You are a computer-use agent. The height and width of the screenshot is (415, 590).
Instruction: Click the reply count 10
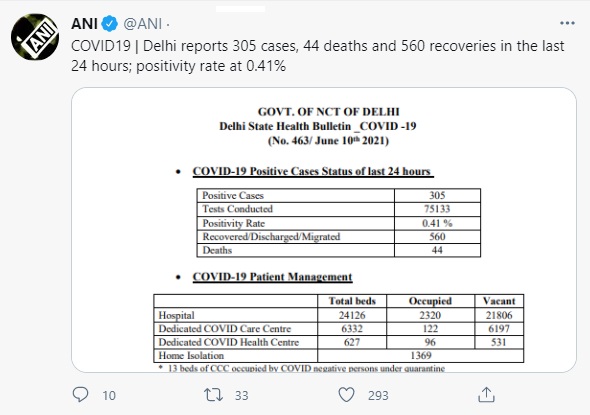(109, 395)
